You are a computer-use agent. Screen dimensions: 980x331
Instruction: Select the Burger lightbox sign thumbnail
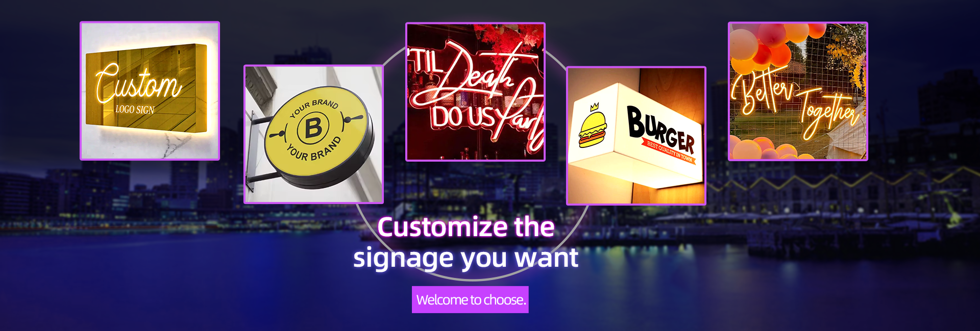[x=636, y=136]
